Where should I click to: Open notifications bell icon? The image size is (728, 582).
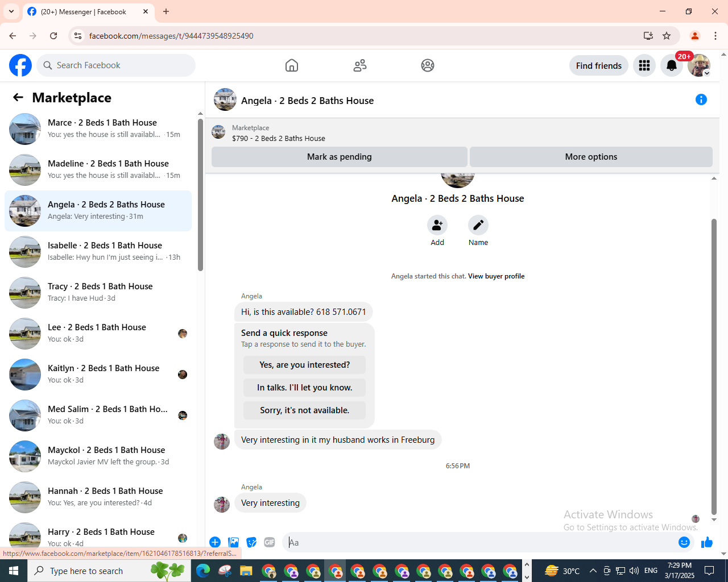(672, 65)
